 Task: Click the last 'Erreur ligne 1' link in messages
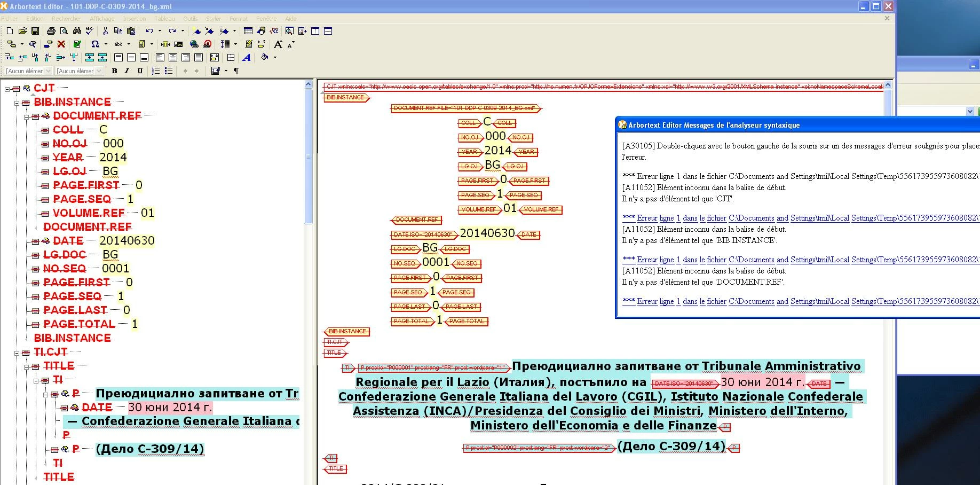tap(801, 301)
